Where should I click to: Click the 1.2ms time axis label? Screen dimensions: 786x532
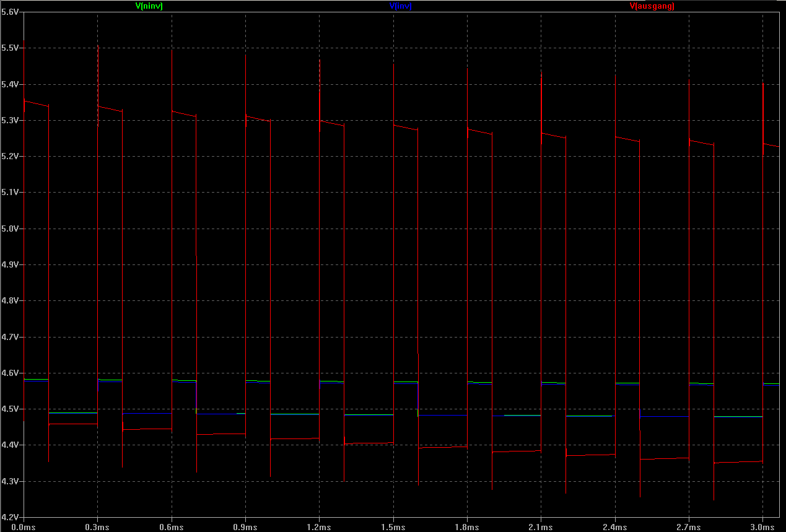[x=319, y=527]
